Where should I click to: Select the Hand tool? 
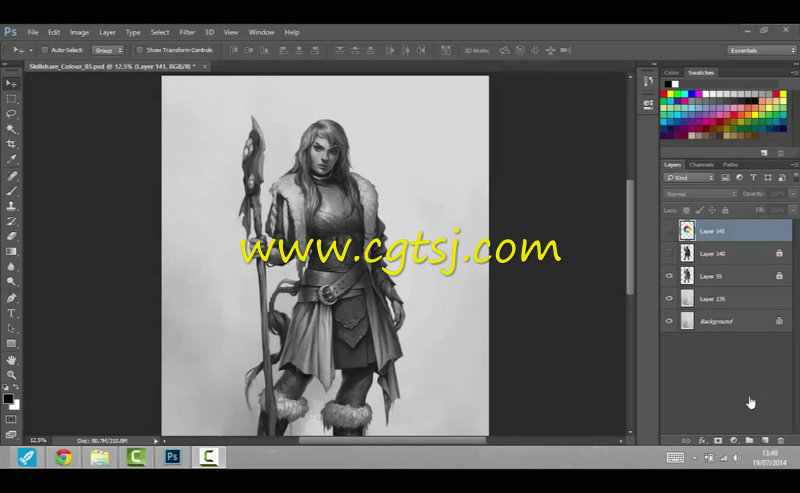[x=11, y=360]
